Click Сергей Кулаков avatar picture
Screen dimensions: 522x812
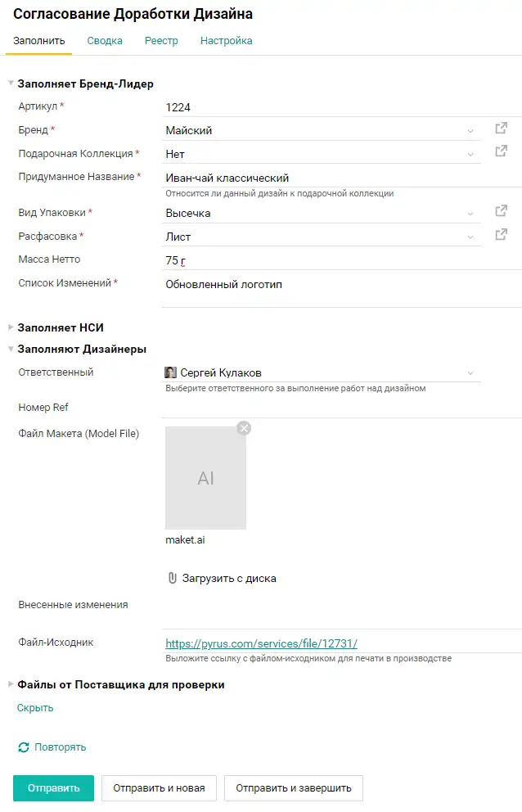point(170,372)
